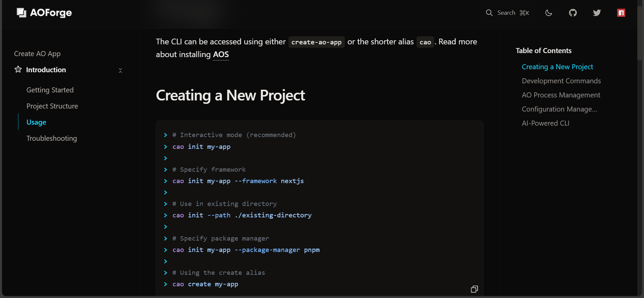Open the Troubleshooting page
The width and height of the screenshot is (644, 298).
click(x=52, y=138)
